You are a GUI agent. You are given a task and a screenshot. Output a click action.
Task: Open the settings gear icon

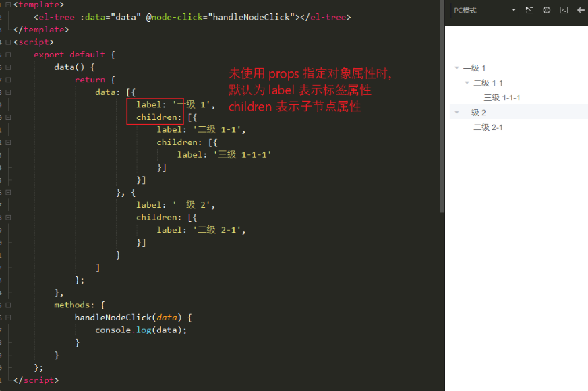(x=546, y=10)
